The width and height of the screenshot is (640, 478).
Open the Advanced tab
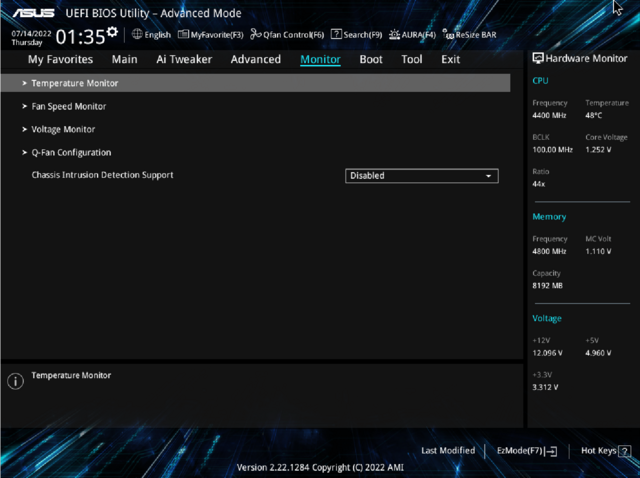pyautogui.click(x=256, y=59)
